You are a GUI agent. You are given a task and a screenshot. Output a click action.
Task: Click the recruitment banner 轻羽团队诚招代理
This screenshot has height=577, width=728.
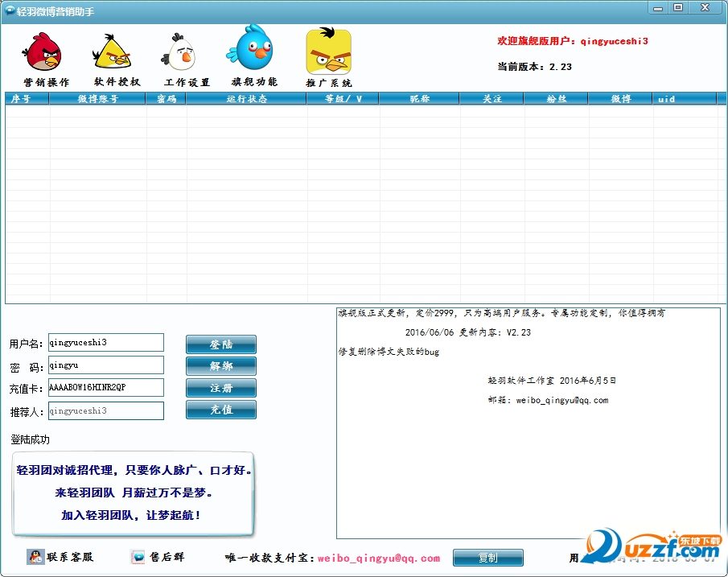point(134,493)
